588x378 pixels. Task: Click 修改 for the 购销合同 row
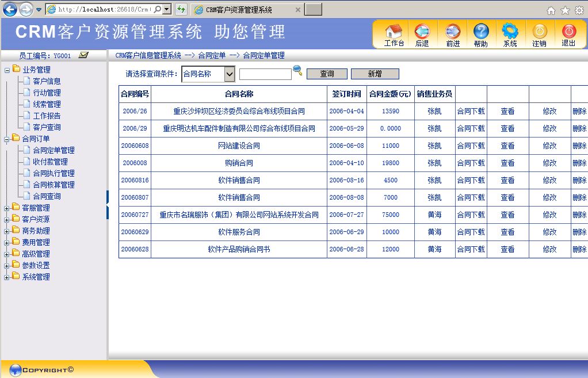(549, 163)
